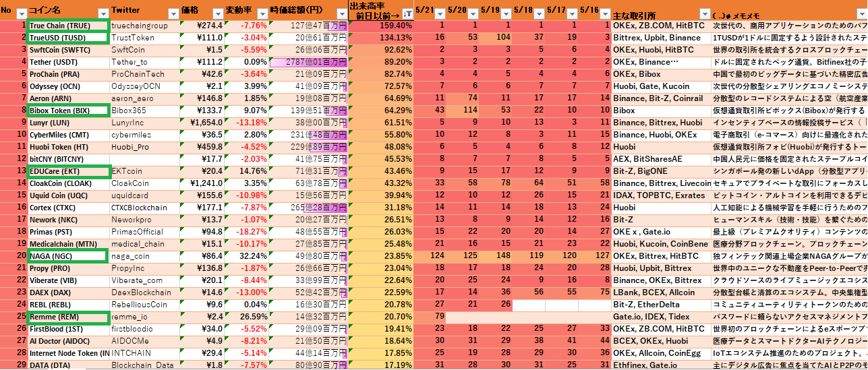Open the No column filter dropdown

(x=21, y=13)
